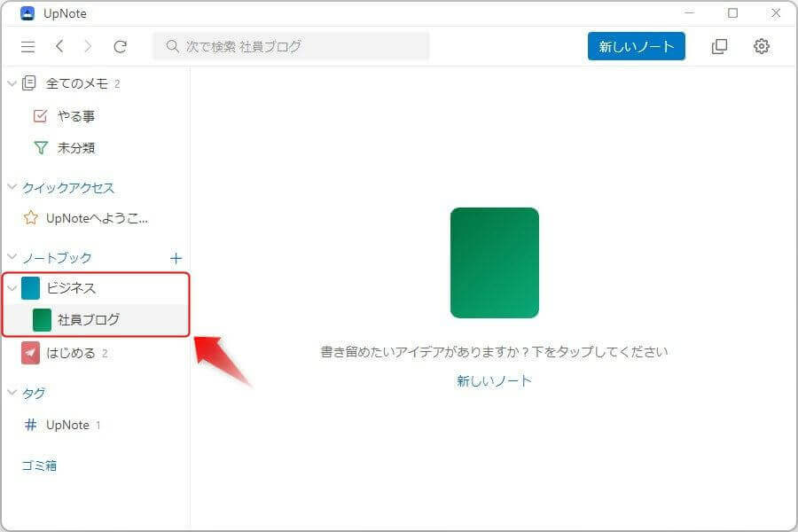Open the ゴミ箱 trash
This screenshot has width=798, height=532.
(39, 465)
